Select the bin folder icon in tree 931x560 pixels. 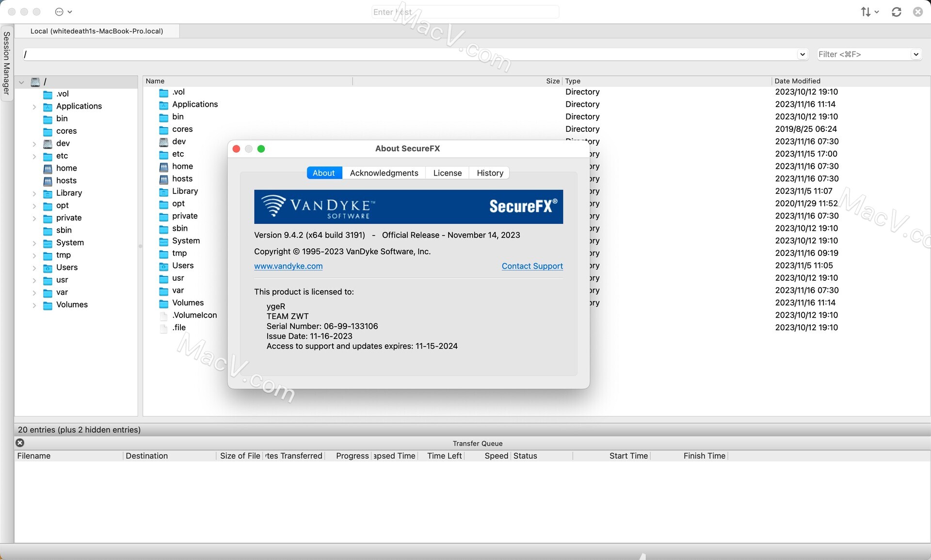point(48,119)
